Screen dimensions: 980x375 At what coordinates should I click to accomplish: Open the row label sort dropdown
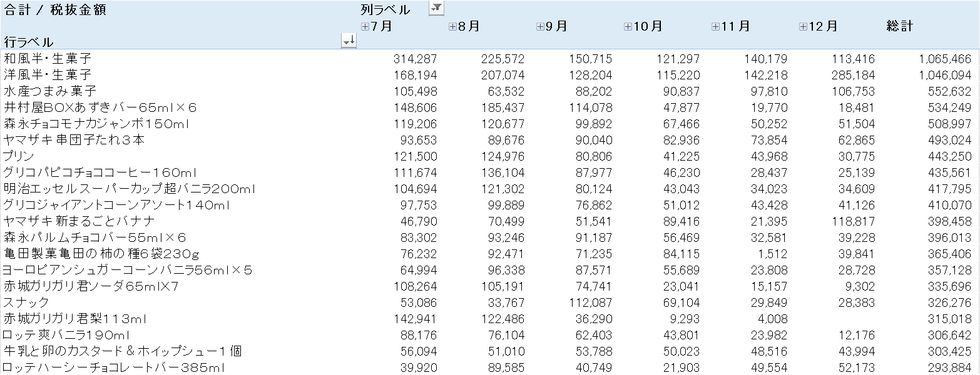coord(349,41)
